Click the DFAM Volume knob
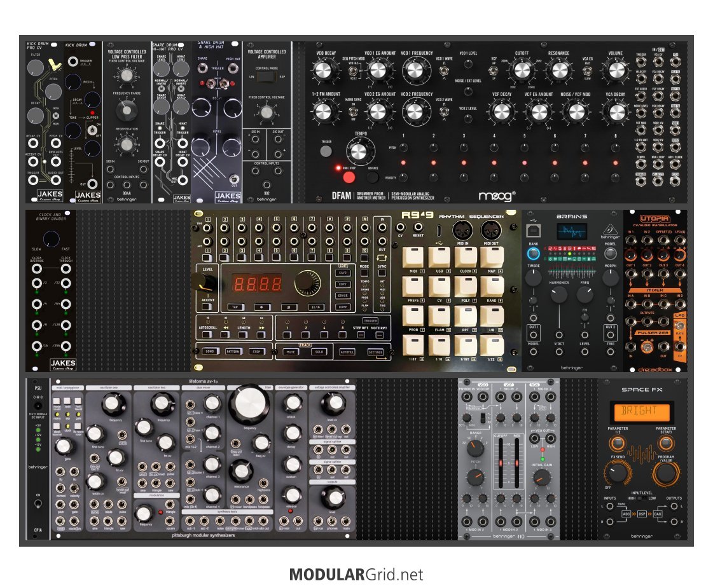This screenshot has height=588, width=713. pos(616,71)
